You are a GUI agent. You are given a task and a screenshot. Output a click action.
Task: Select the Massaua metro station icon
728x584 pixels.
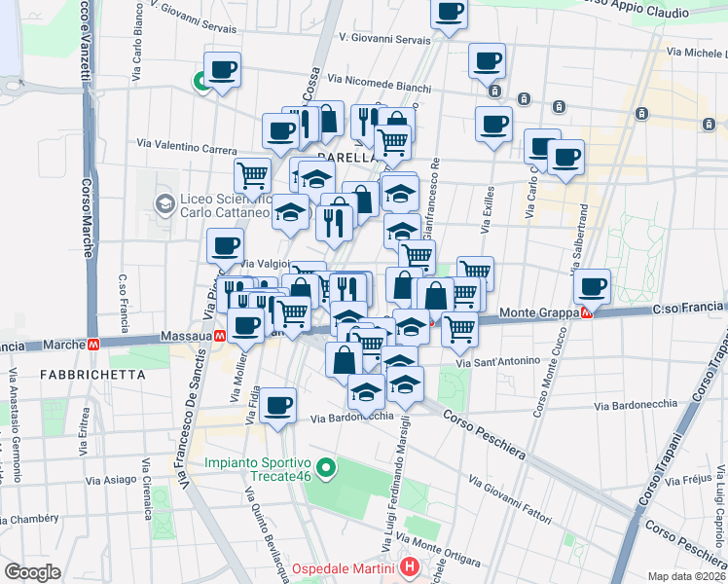coord(220,336)
